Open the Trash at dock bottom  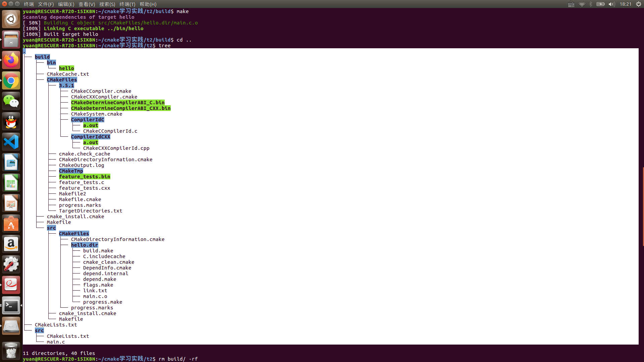pos(11,351)
